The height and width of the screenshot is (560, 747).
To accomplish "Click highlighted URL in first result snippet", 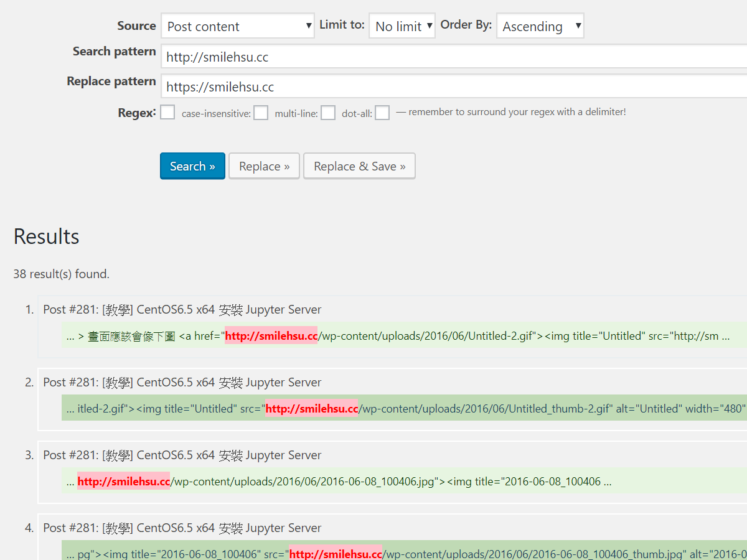I will coord(271,336).
